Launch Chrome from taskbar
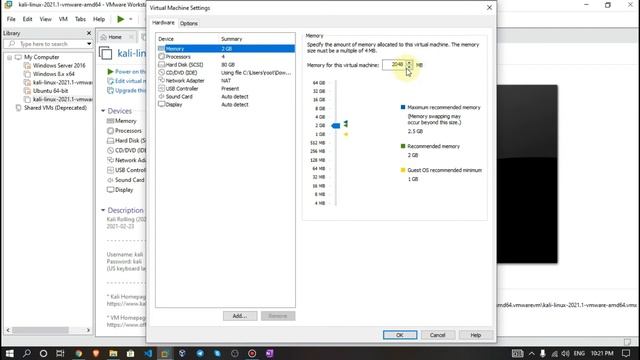640x360 pixels. [x=78, y=353]
